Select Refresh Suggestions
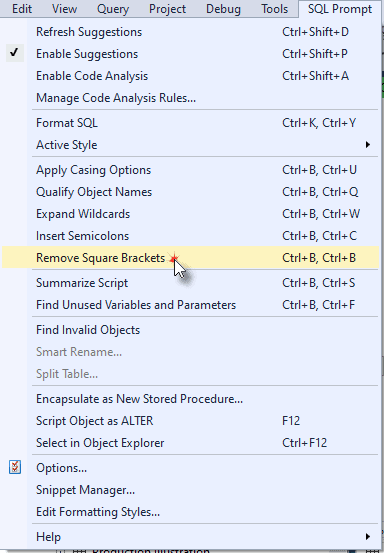 tap(190, 32)
